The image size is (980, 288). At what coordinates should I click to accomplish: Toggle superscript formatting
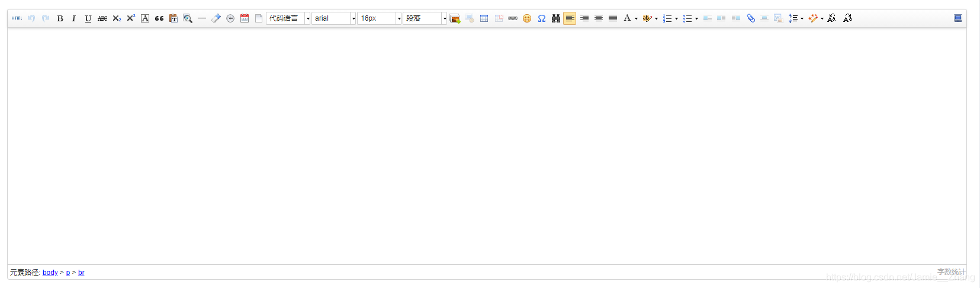pos(131,18)
